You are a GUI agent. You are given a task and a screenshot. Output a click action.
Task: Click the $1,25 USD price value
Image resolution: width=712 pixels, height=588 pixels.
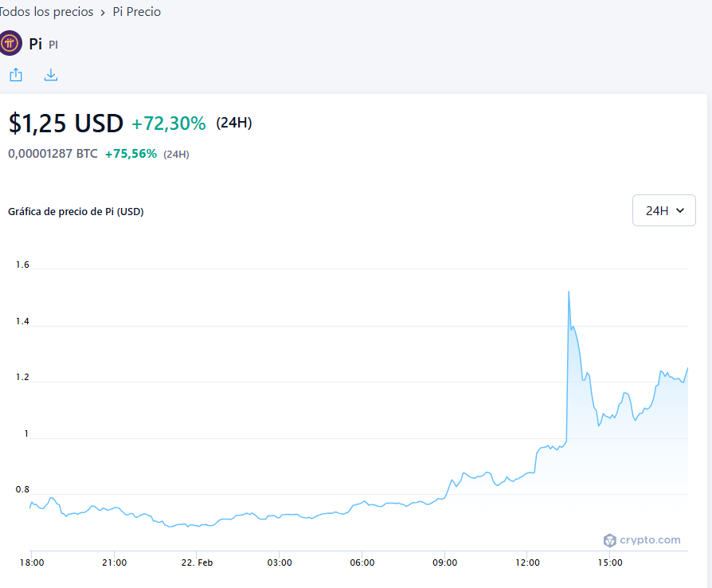pyautogui.click(x=66, y=123)
